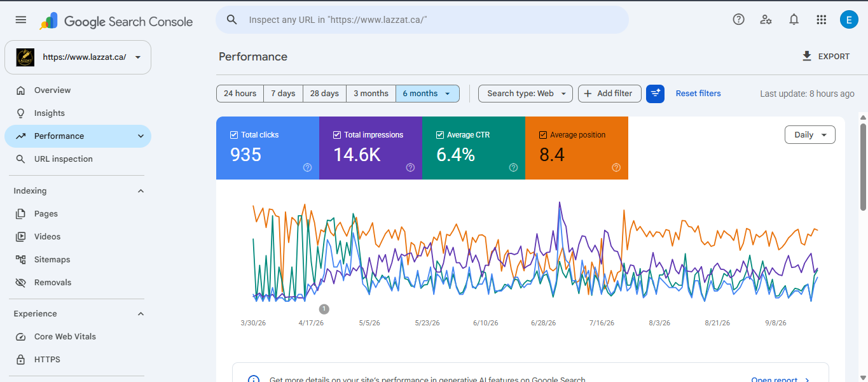This screenshot has height=382, width=868.
Task: Open the hamburger main menu
Action: pyautogui.click(x=21, y=20)
